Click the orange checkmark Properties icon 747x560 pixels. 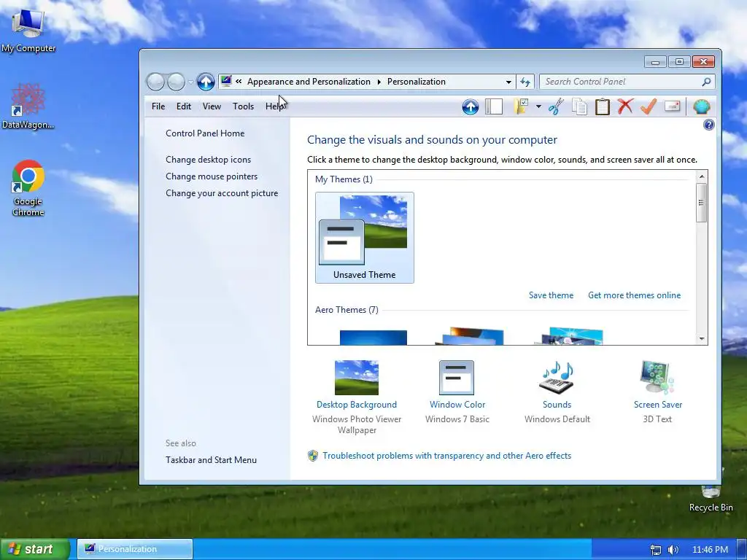click(x=649, y=106)
